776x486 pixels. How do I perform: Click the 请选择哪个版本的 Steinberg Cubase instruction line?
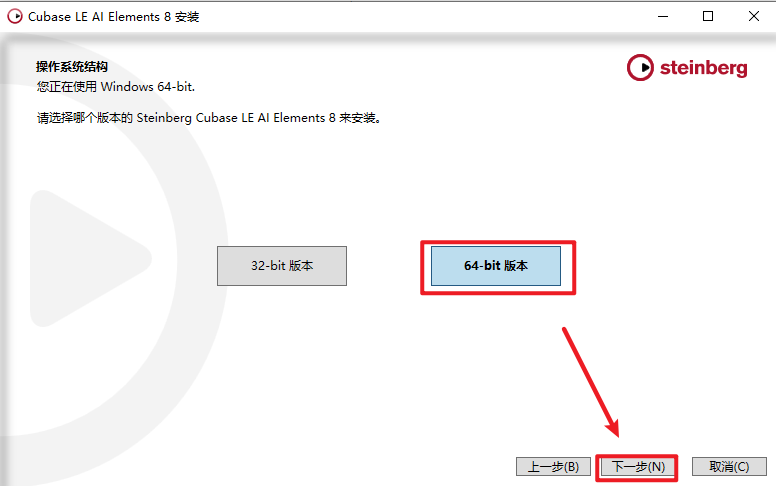[208, 118]
